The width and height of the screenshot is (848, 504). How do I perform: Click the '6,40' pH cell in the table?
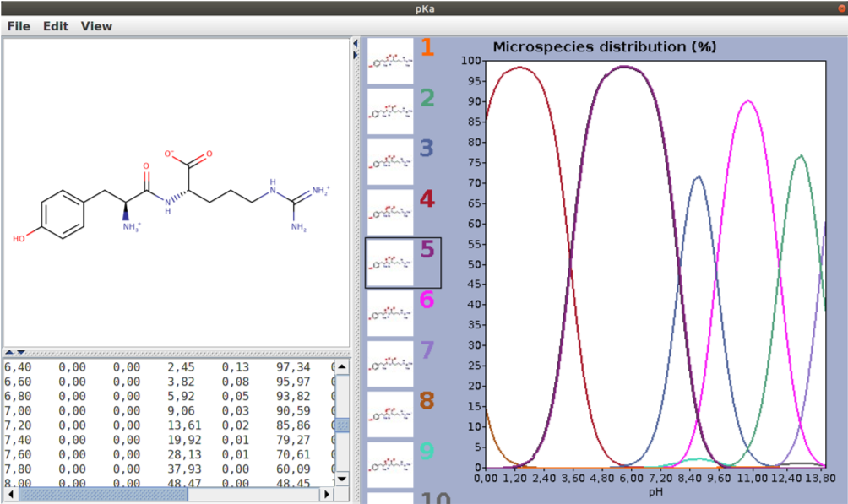pyautogui.click(x=18, y=367)
